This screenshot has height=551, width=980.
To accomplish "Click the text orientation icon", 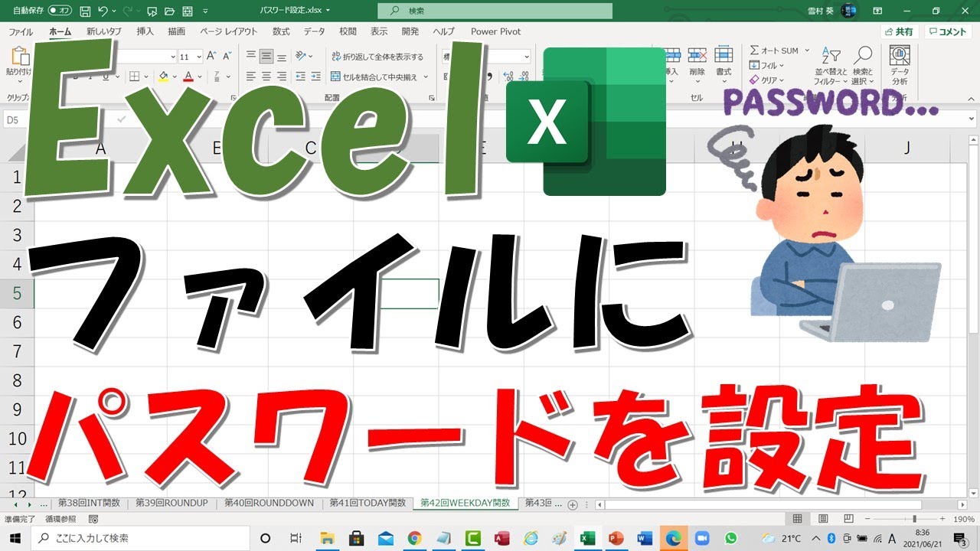I will [x=301, y=57].
